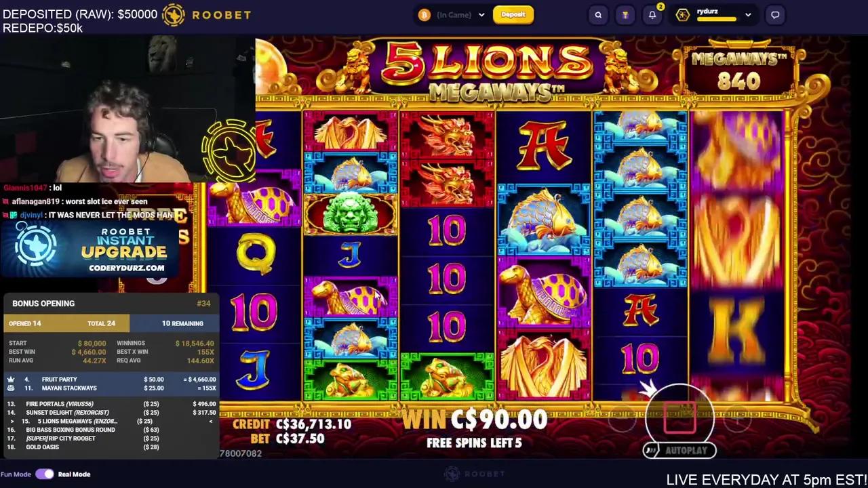Click the yellow Deposit button
Viewport: 868px width, 488px height.
pyautogui.click(x=513, y=15)
